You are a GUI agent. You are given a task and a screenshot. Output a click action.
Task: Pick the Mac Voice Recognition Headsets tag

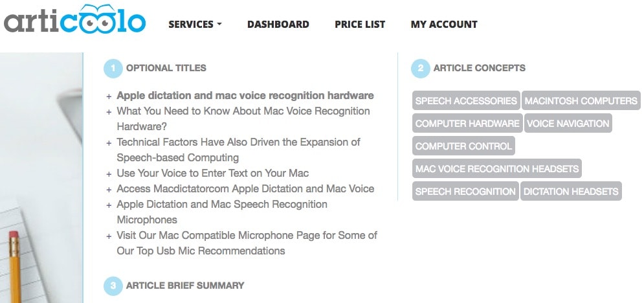click(x=497, y=168)
